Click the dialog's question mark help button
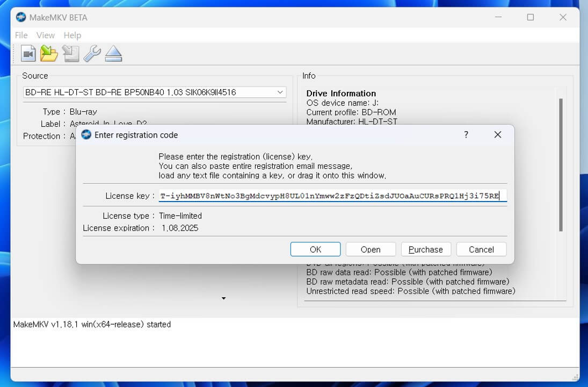The width and height of the screenshot is (588, 387). tap(466, 134)
